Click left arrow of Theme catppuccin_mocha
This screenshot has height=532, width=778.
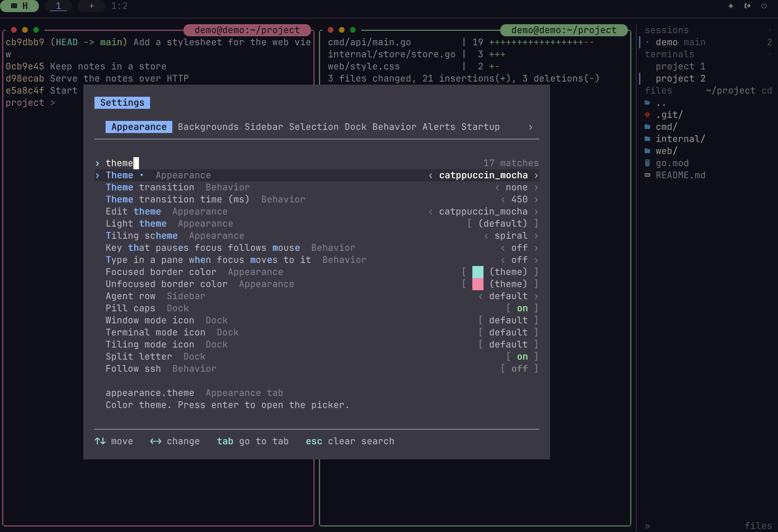[431, 175]
